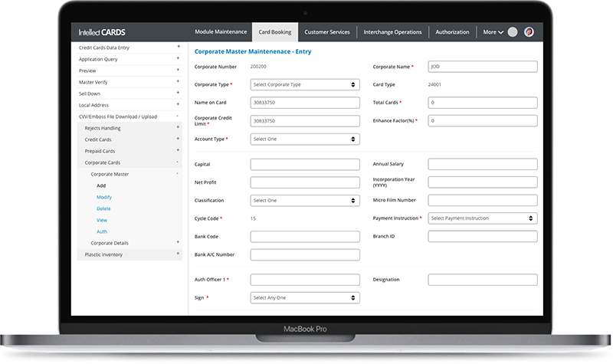This screenshot has width=613, height=364.
Task: Expand the Preview menu plus icon
Action: 178,70
